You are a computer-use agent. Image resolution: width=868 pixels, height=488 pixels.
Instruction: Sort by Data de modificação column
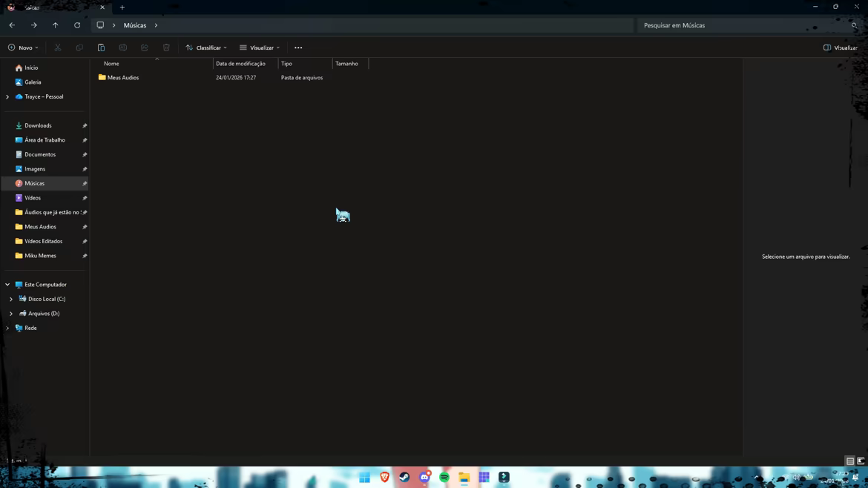(246, 64)
